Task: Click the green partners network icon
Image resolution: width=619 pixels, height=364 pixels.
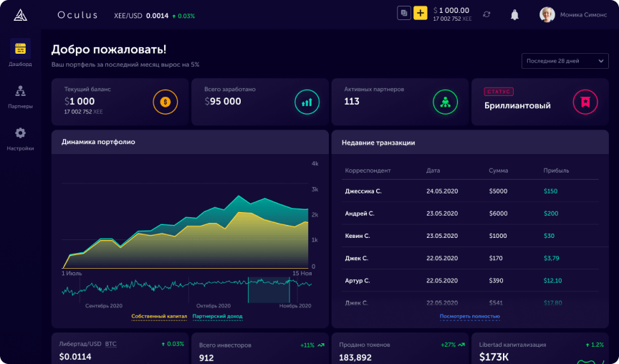Action: (446, 102)
